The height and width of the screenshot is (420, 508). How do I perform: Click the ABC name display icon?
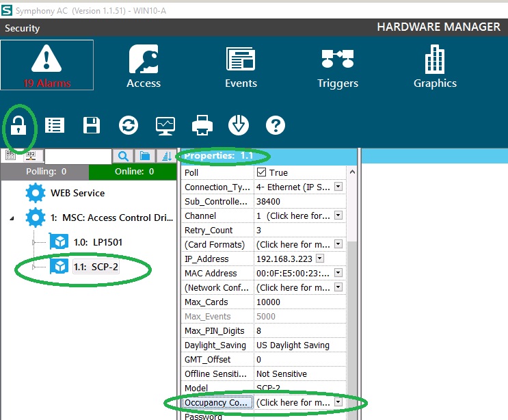coord(11,155)
